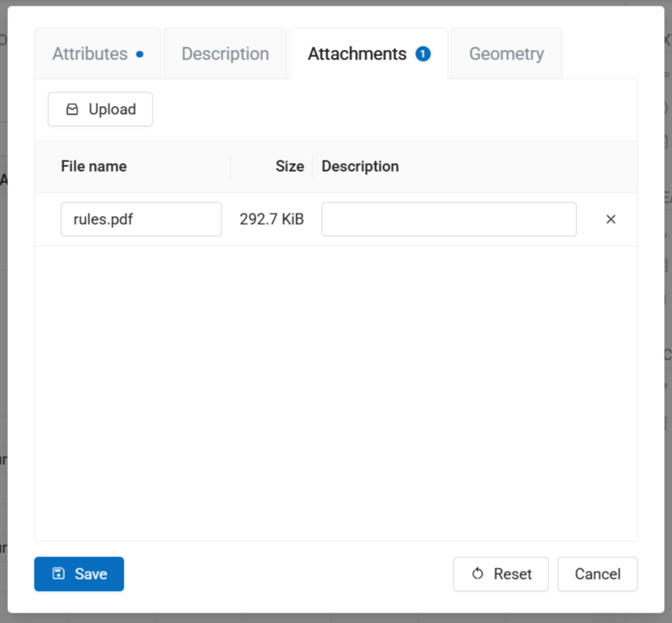
Task: Edit the rules.pdf file name field
Action: [141, 219]
